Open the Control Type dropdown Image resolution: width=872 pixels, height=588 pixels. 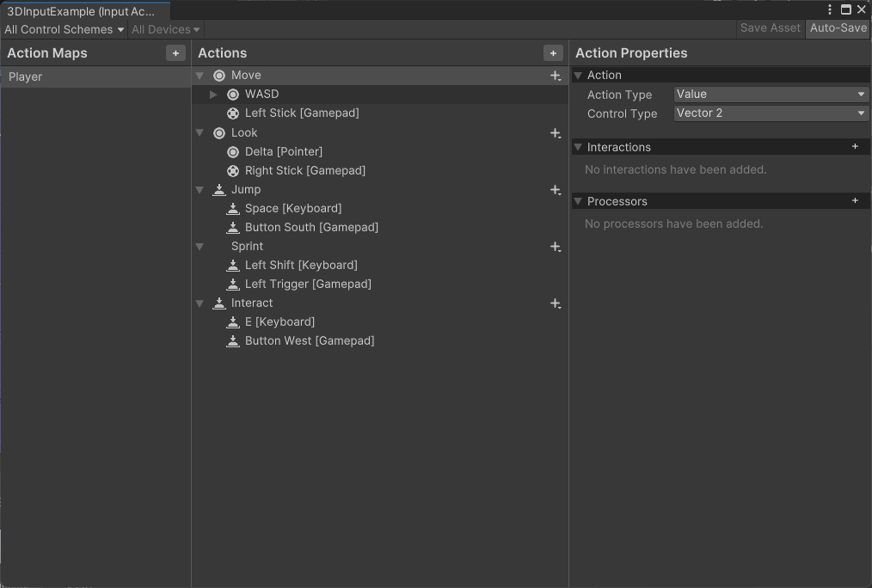[771, 113]
